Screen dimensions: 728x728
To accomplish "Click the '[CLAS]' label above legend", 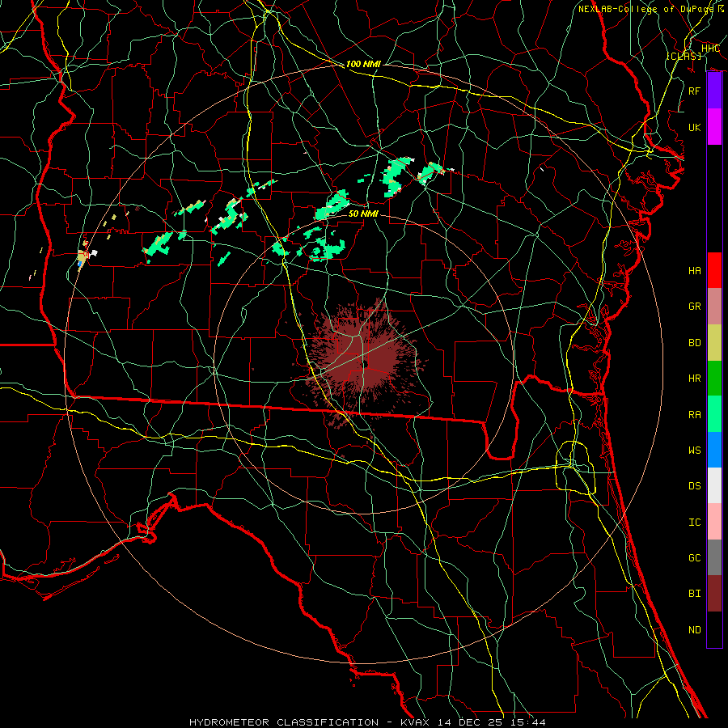I will [684, 56].
